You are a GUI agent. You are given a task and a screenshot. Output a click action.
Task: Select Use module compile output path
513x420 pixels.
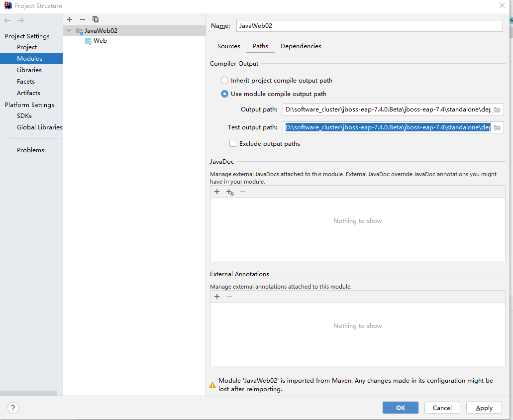click(224, 94)
